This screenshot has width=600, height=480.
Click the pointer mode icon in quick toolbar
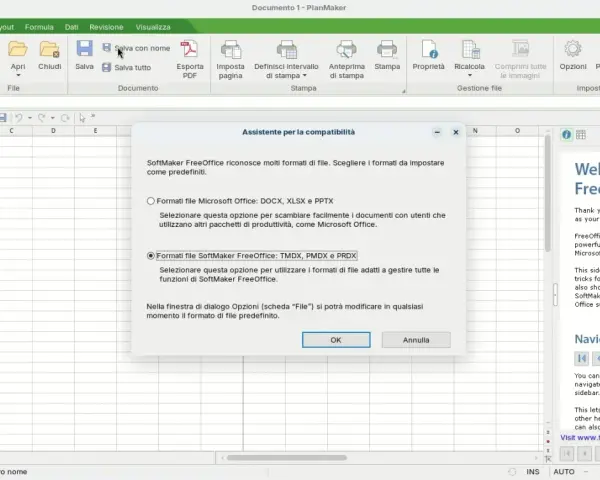point(82,118)
